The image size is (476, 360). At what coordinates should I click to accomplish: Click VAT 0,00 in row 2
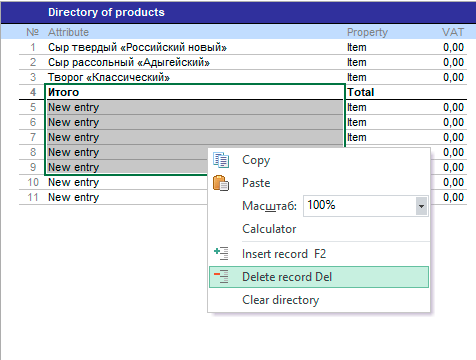(x=453, y=62)
